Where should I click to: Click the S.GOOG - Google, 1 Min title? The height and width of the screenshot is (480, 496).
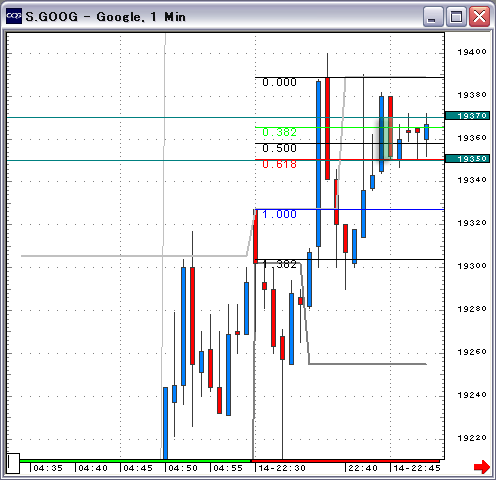click(105, 17)
